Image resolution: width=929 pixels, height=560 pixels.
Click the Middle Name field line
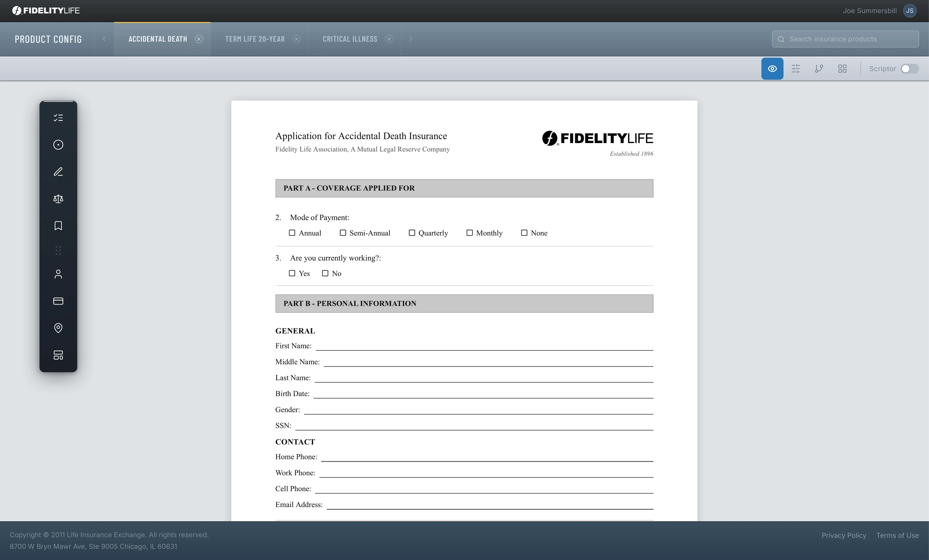(x=488, y=361)
